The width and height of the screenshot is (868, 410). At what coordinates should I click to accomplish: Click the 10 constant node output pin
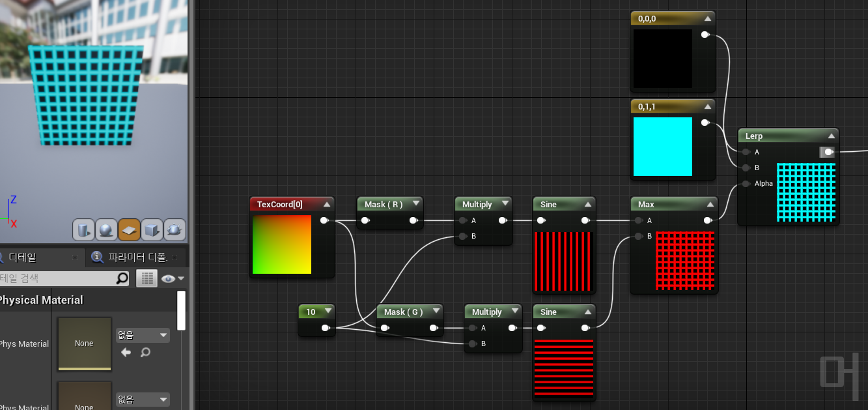(325, 328)
